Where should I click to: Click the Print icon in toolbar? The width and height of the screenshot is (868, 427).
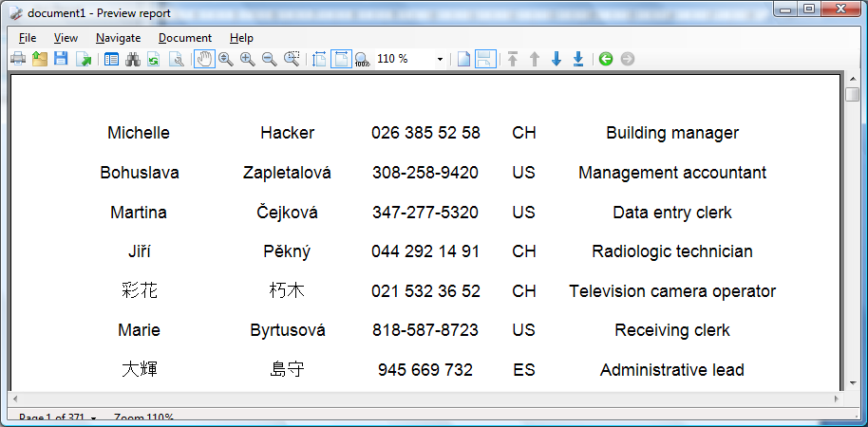pos(18,59)
